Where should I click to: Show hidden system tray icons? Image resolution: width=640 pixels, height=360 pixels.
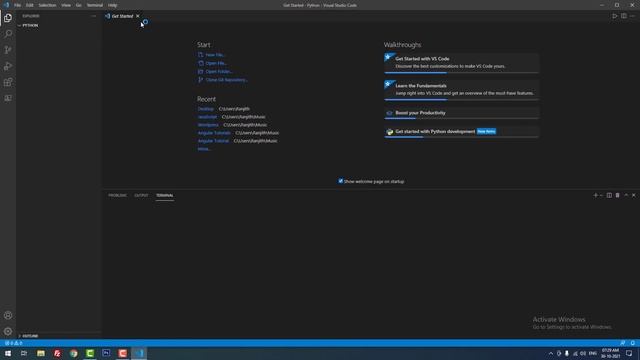click(551, 353)
